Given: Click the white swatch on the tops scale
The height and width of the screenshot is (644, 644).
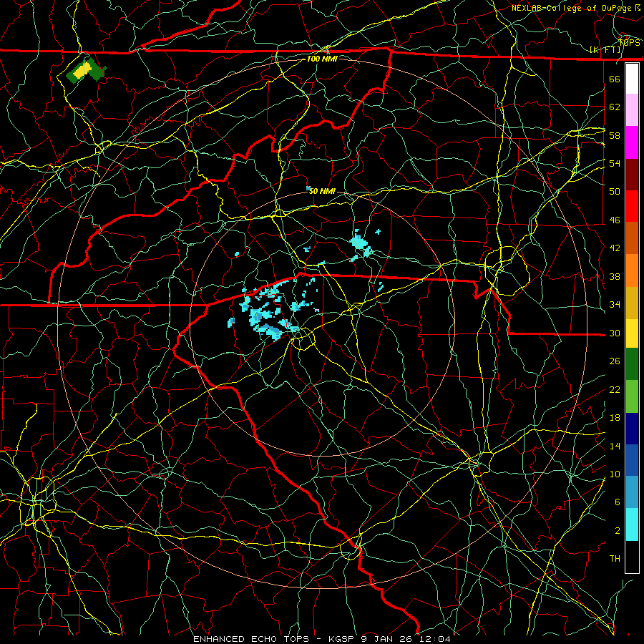Looking at the screenshot, I should (632, 79).
